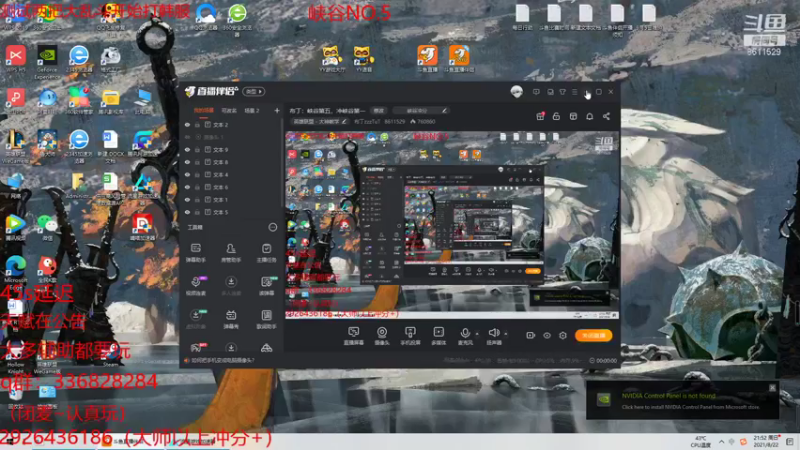The width and height of the screenshot is (800, 450).
Task: Toggle the eye icon for 文本 5
Action: tap(187, 212)
